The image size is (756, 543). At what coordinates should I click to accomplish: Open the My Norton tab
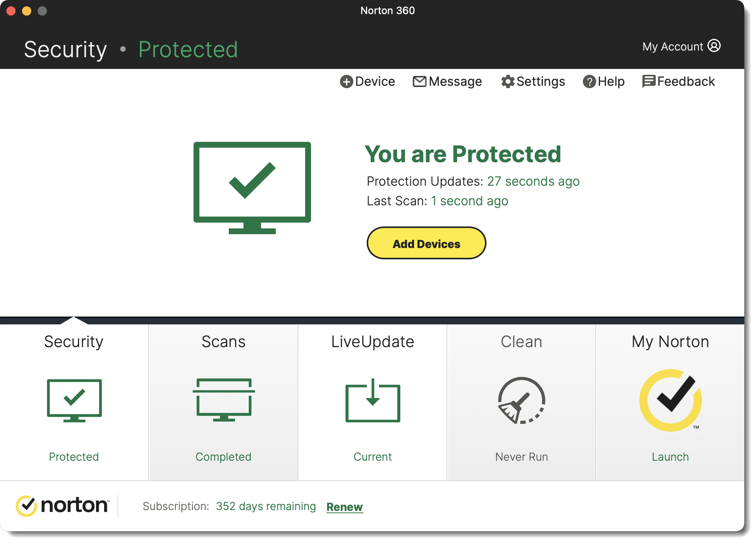coord(670,342)
